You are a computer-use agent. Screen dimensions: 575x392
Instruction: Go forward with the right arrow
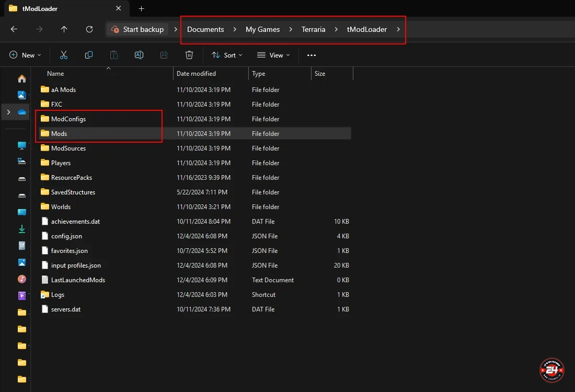[x=39, y=29]
